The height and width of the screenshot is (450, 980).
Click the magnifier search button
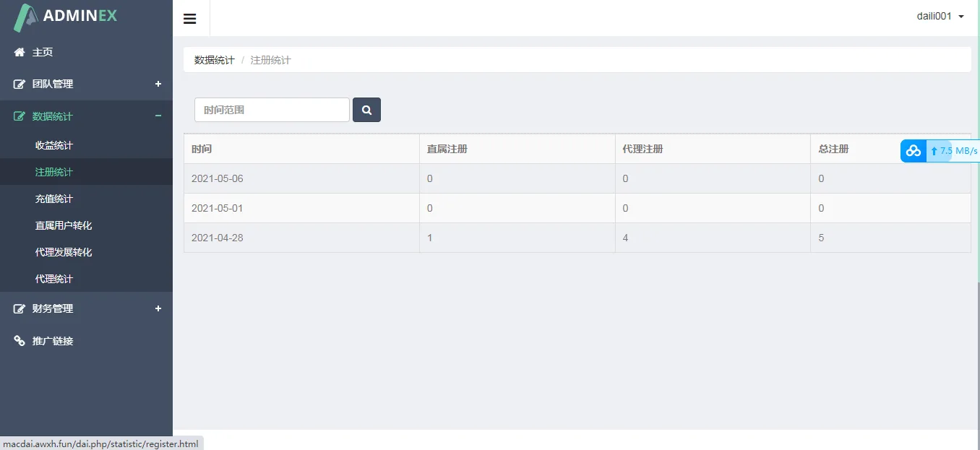coord(366,110)
